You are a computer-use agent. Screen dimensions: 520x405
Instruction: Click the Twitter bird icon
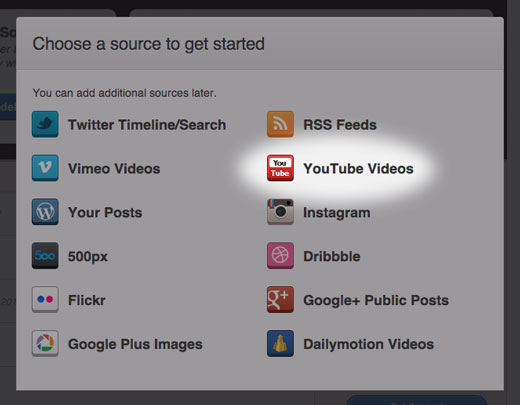pyautogui.click(x=45, y=124)
